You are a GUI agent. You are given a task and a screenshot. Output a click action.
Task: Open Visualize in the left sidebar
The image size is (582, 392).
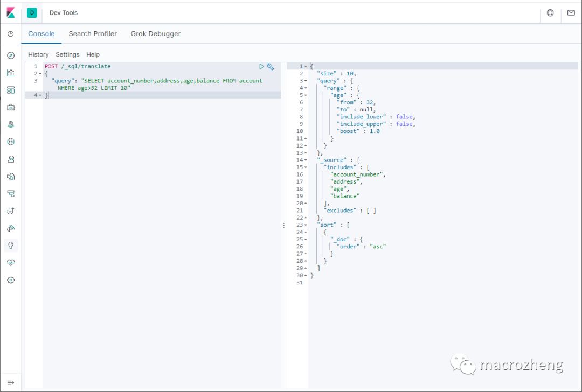(x=11, y=73)
